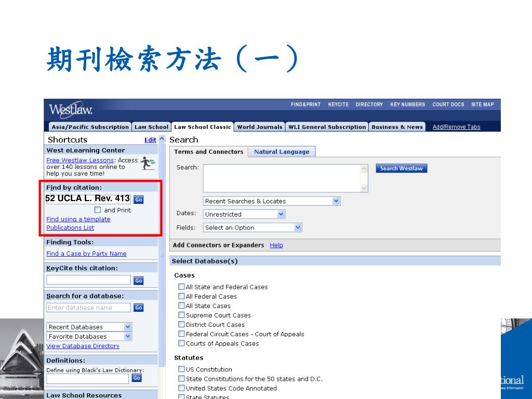This screenshot has width=532, height=399.
Task: Click Shortcuts panel scroll up arrow
Action: (162, 139)
